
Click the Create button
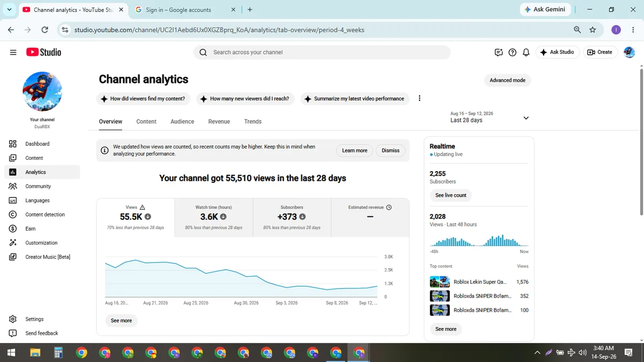[600, 52]
